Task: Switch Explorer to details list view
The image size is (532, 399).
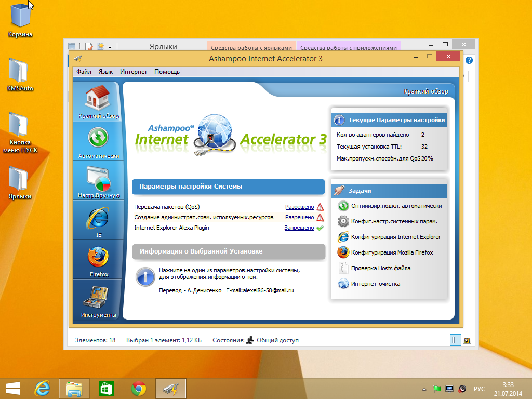Action: pyautogui.click(x=455, y=340)
